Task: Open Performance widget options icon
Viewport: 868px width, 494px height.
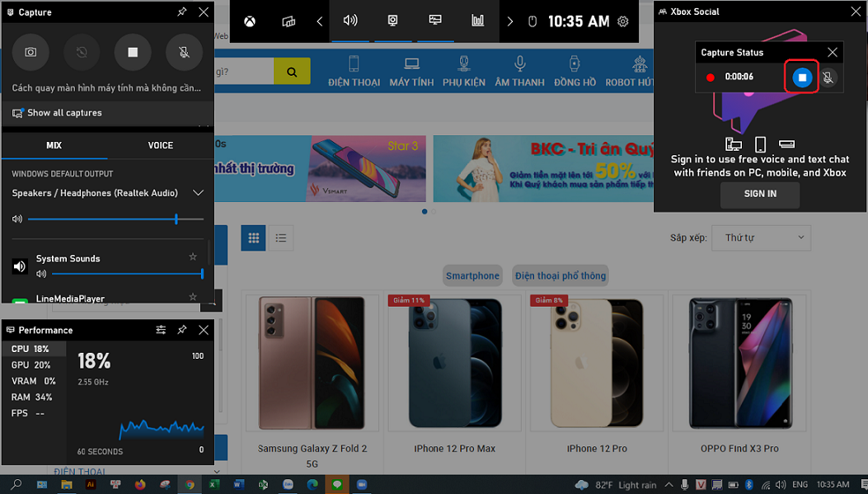Action: (x=161, y=330)
